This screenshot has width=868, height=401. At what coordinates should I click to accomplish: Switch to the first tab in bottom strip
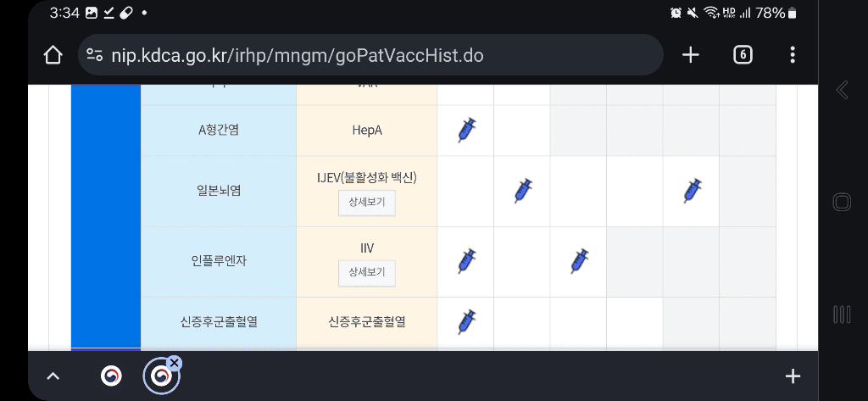[x=111, y=376]
